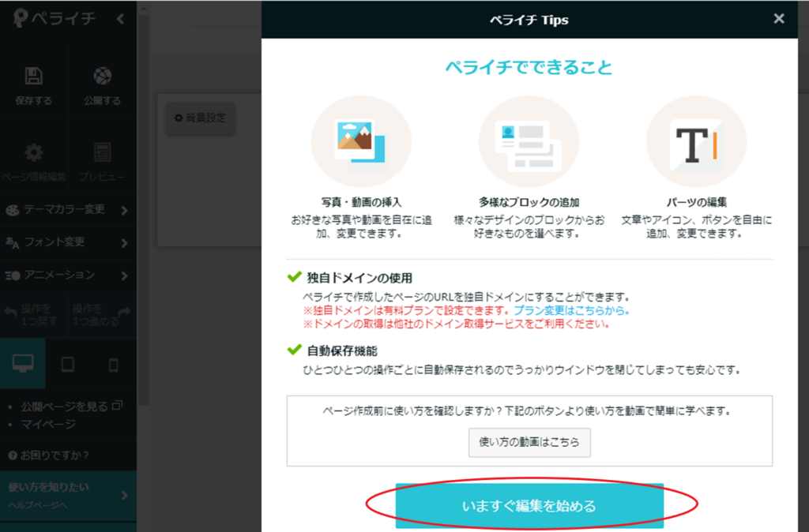809x532 pixels.
Task: Click the 多様なブロックの追加 layout icon
Action: pos(529,141)
